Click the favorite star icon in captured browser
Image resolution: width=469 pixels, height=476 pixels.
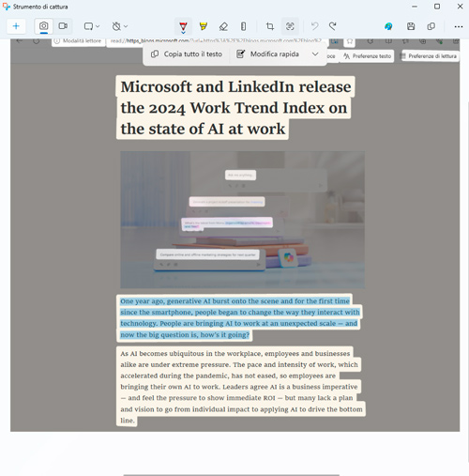pos(350,41)
